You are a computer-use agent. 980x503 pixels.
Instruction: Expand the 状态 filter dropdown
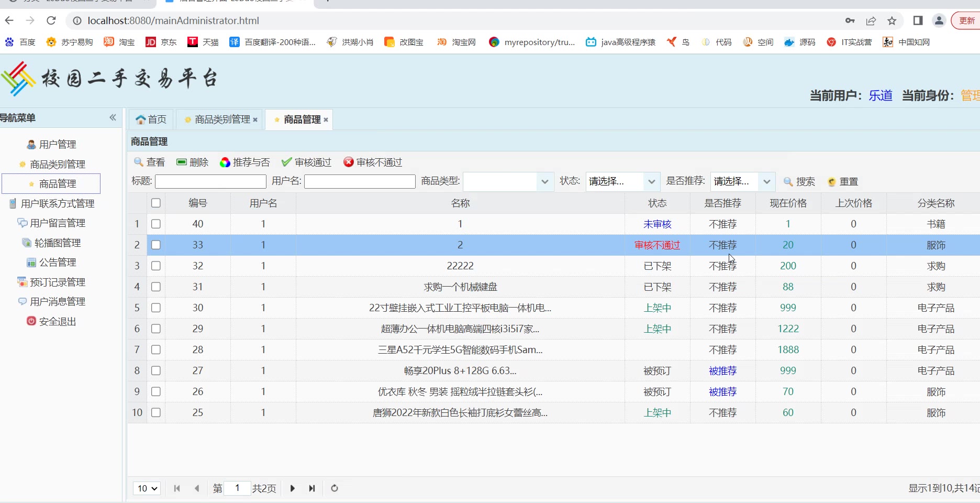click(651, 182)
